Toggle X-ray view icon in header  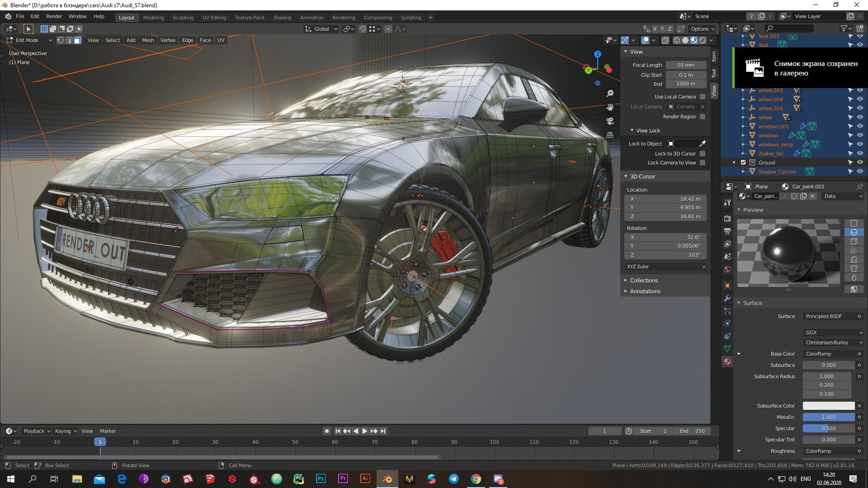[665, 40]
